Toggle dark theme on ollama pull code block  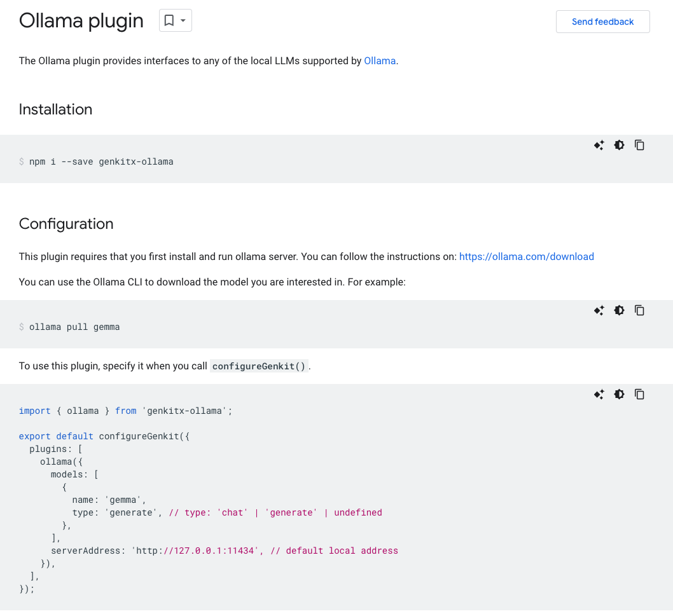619,311
